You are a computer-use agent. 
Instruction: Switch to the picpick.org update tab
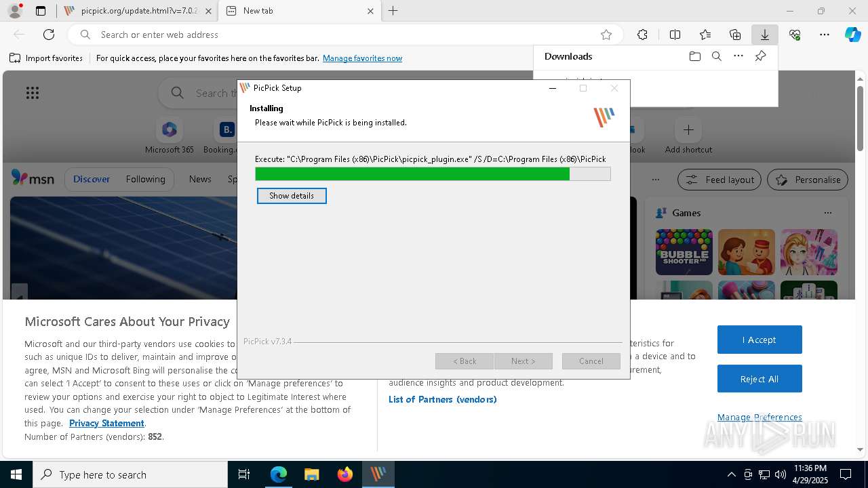click(139, 11)
